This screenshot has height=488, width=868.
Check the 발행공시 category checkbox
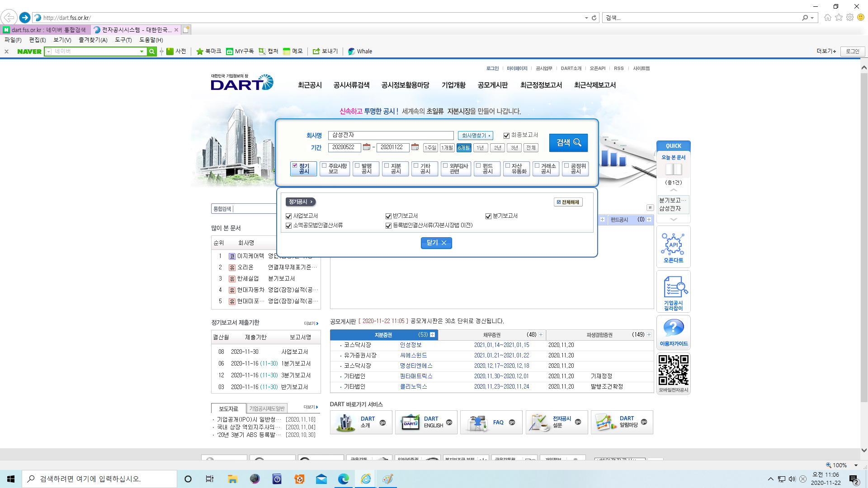pyautogui.click(x=357, y=166)
